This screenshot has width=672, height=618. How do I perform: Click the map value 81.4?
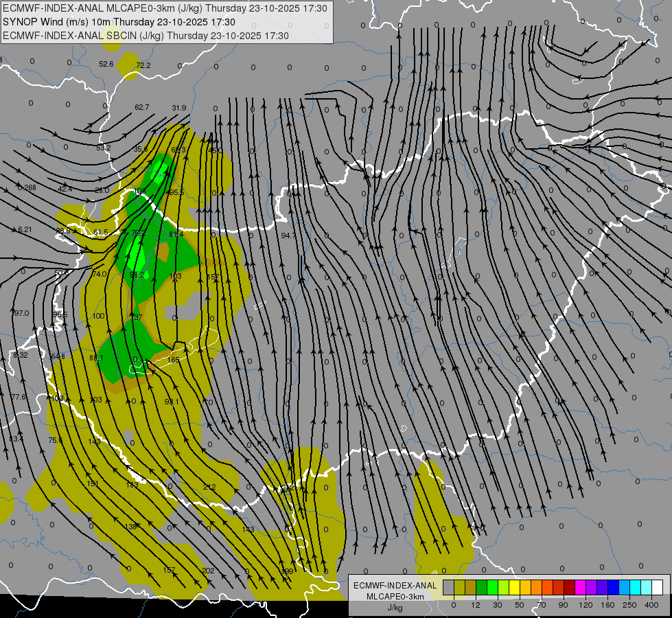[176, 234]
